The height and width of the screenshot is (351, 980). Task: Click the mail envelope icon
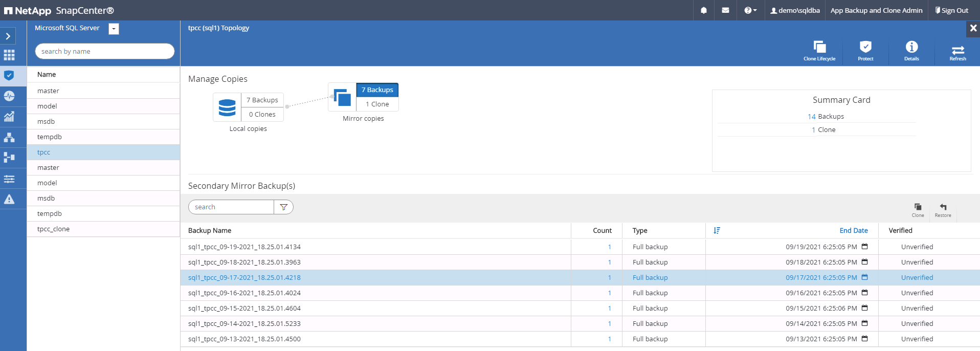pos(725,10)
